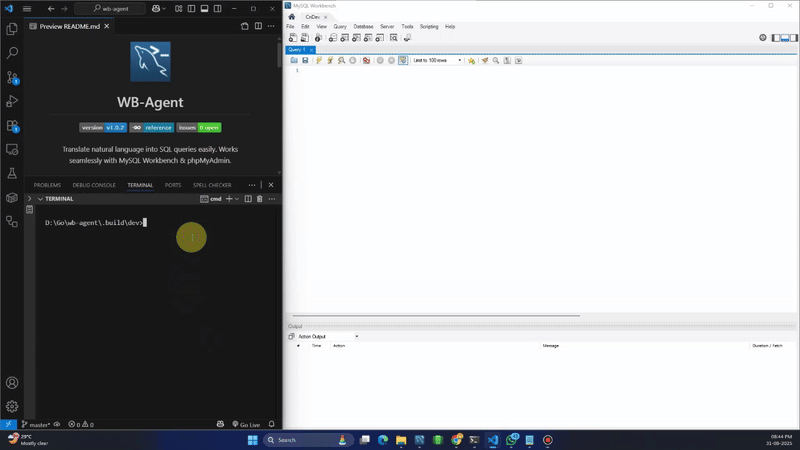Open the Scripting menu in MySQL Workbench
This screenshot has width=800, height=450.
click(x=429, y=27)
